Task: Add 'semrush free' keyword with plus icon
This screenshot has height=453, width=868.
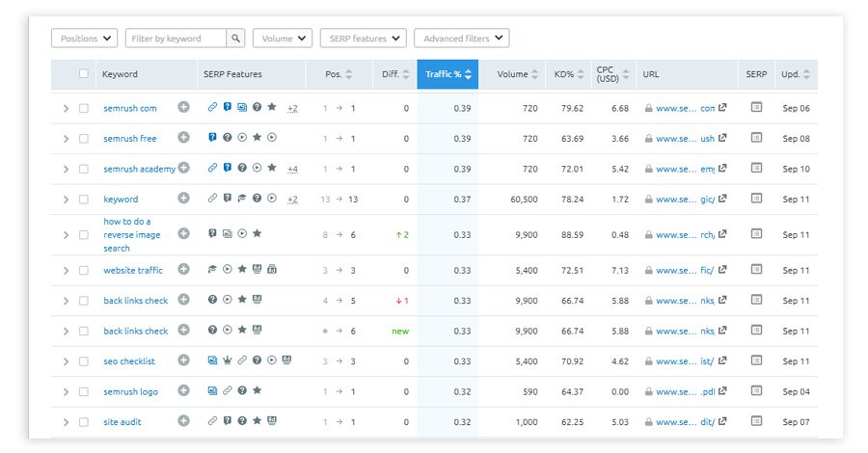Action: (184, 138)
